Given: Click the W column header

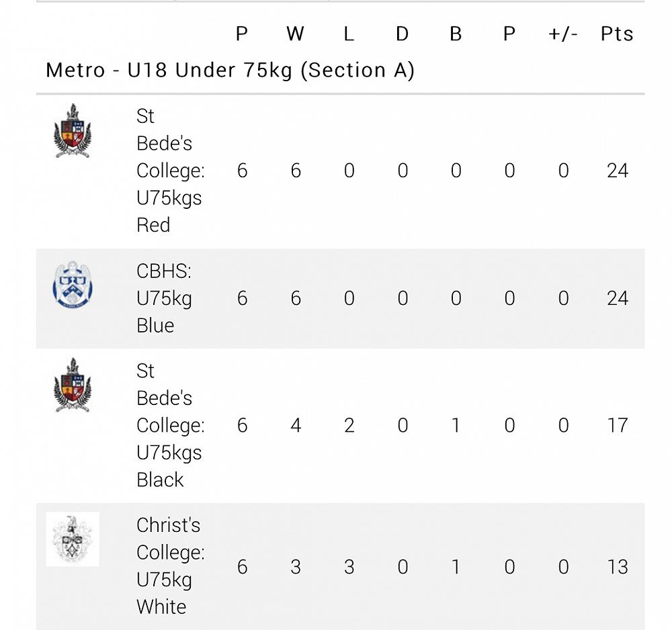Looking at the screenshot, I should tap(295, 34).
